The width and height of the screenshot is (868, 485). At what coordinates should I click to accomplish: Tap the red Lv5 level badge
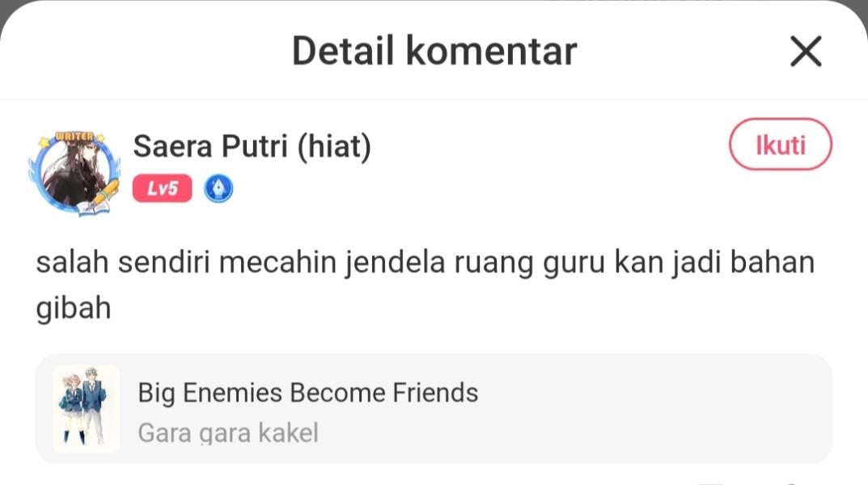(x=163, y=188)
